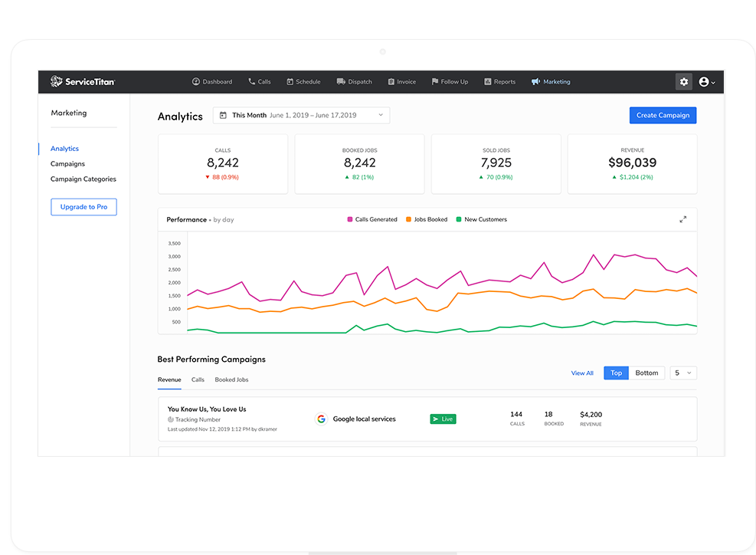Image resolution: width=756 pixels, height=555 pixels.
Task: Open settings gear icon
Action: (684, 81)
